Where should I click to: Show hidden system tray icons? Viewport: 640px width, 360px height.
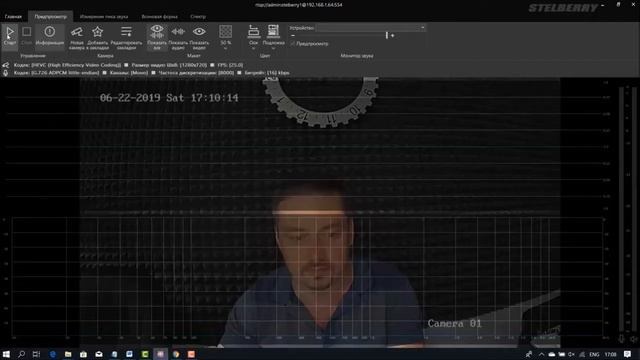(541, 354)
